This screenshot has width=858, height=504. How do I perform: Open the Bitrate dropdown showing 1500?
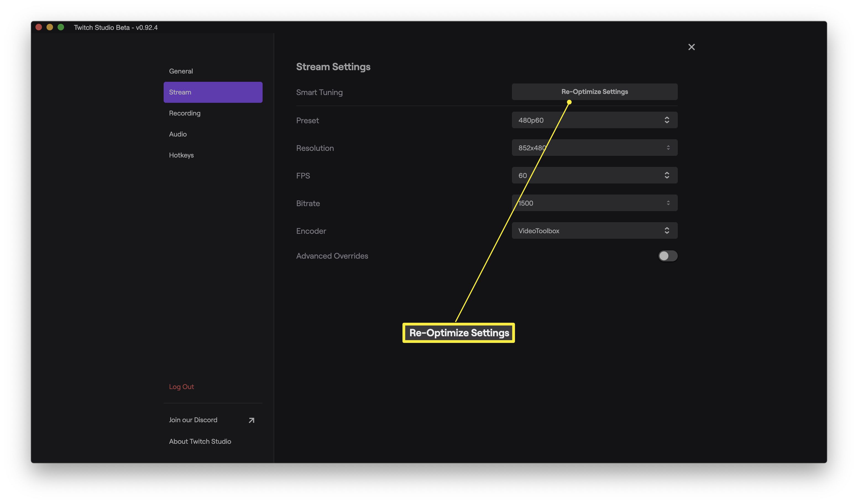pyautogui.click(x=595, y=203)
